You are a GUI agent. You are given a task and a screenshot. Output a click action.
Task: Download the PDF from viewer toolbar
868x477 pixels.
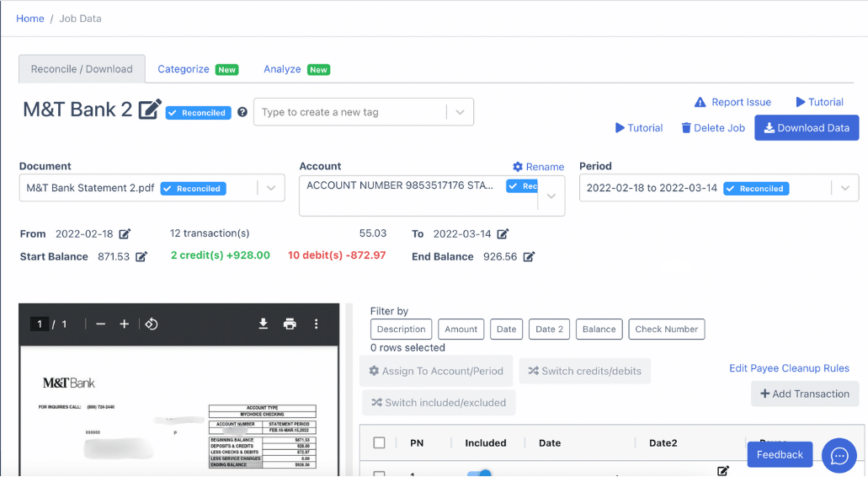tap(264, 324)
